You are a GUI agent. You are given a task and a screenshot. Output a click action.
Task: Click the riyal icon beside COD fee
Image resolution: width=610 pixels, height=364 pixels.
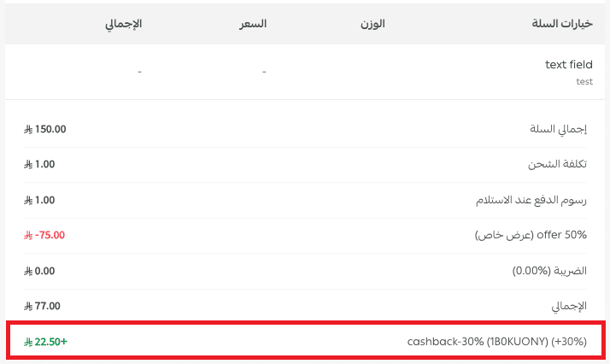[28, 200]
